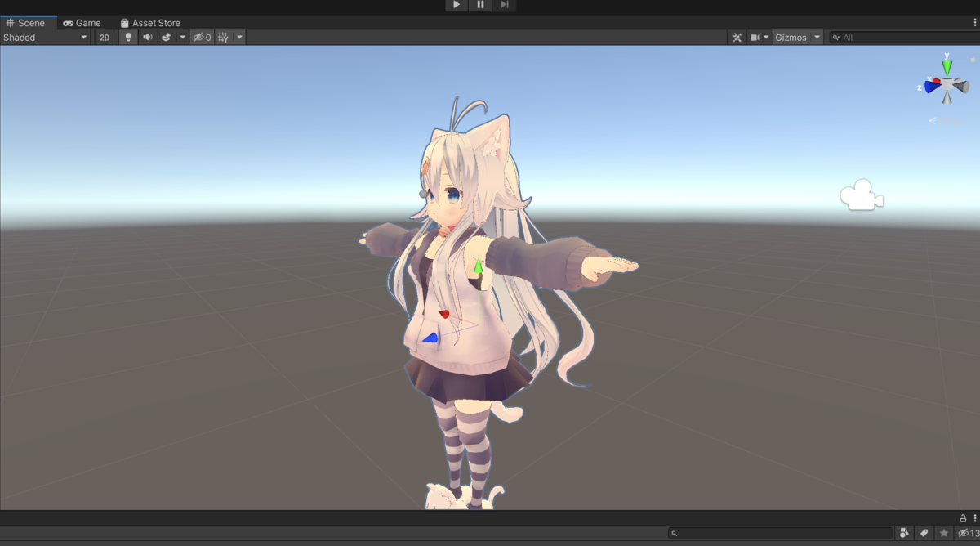Image resolution: width=980 pixels, height=546 pixels.
Task: Toggle visibility of hidden objects count
Action: 200,37
